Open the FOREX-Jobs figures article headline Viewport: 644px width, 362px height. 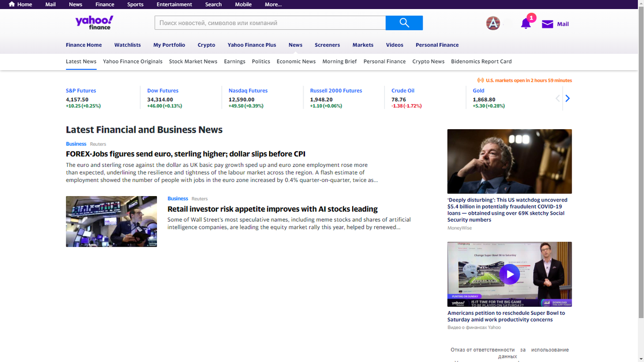[x=186, y=154]
